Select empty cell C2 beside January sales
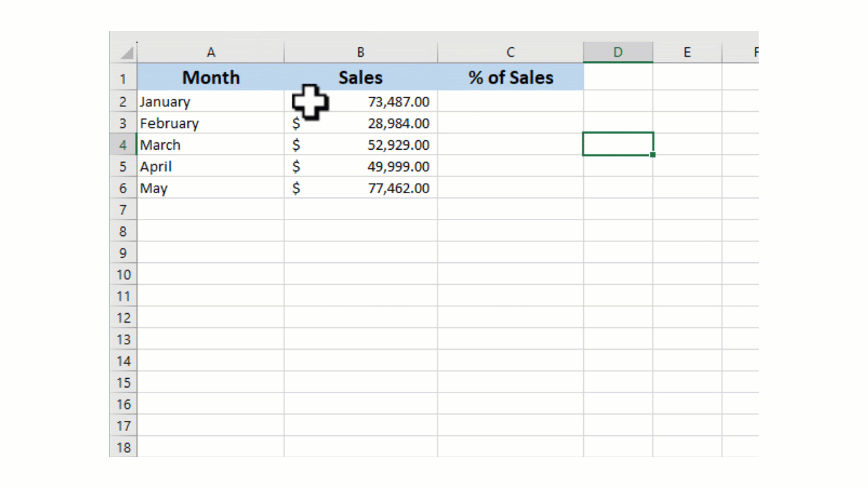This screenshot has width=868, height=488. coord(511,102)
